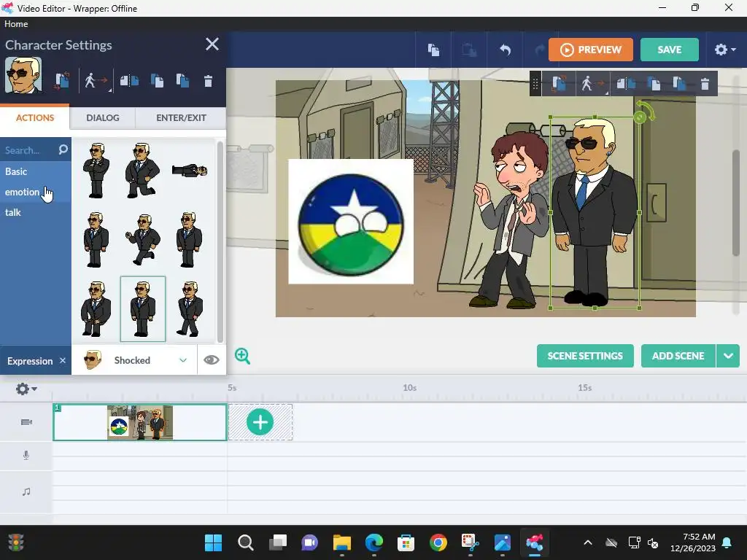
Task: Click movement path icon in floating toolbar
Action: (x=593, y=84)
